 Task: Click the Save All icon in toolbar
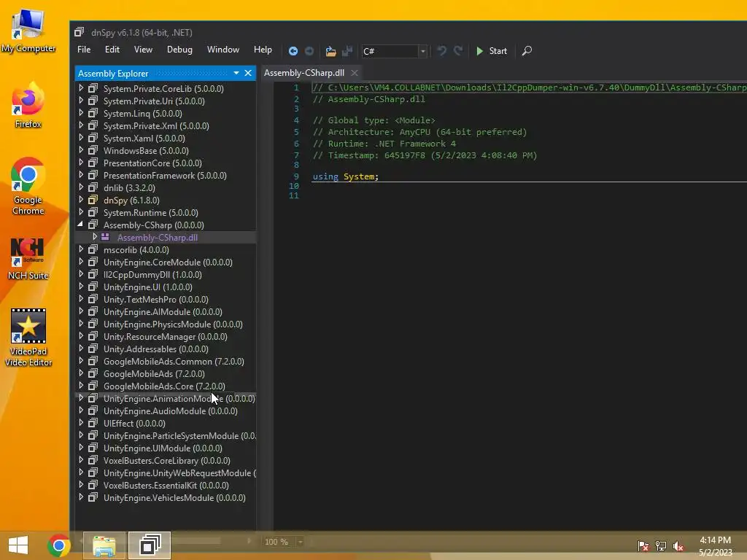[x=347, y=51]
